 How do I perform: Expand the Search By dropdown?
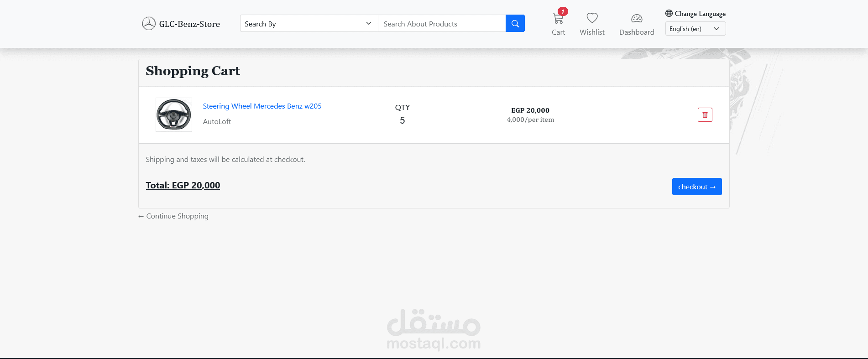coord(309,23)
